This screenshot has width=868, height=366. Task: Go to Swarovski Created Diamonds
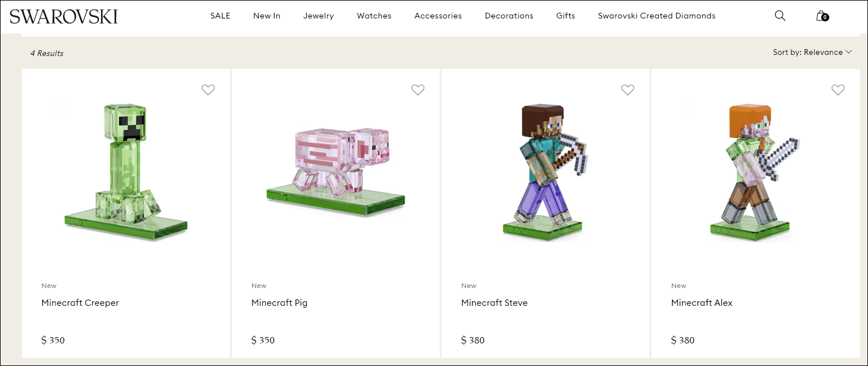point(656,16)
